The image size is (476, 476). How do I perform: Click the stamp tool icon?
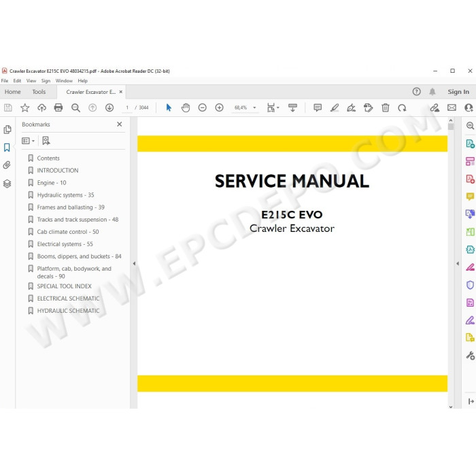pyautogui.click(x=369, y=107)
